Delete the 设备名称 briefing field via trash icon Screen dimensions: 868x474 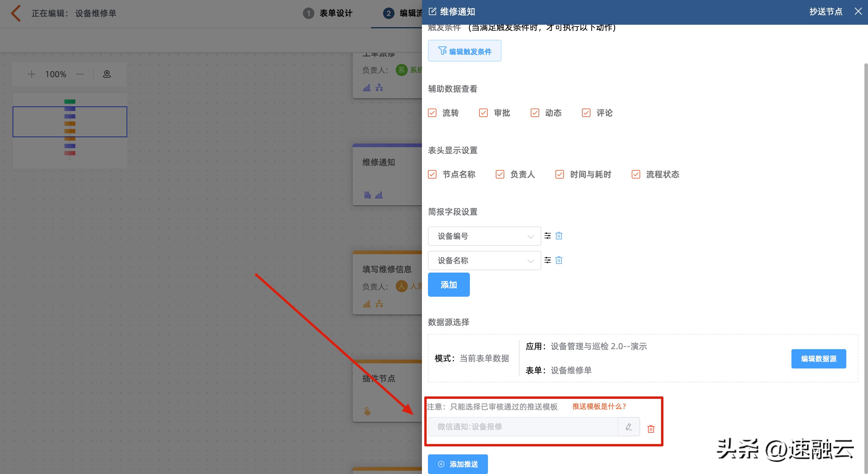coord(559,260)
